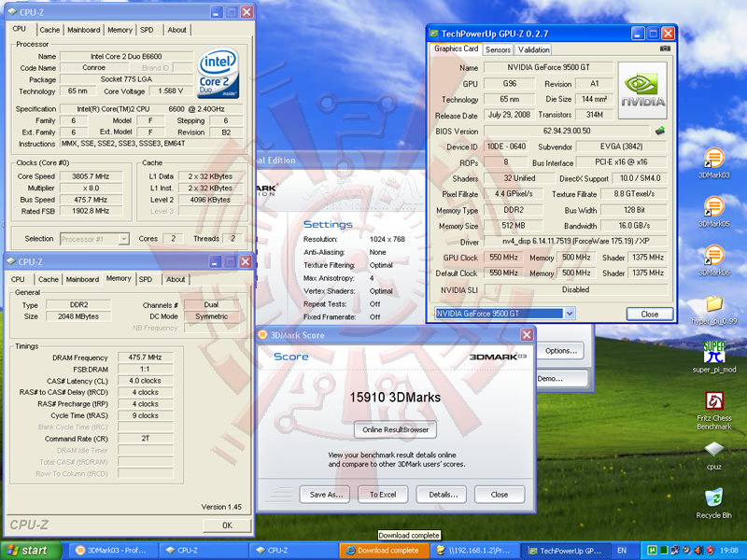Click the Demo button in 3DMark03
747x560 pixels.
point(561,379)
